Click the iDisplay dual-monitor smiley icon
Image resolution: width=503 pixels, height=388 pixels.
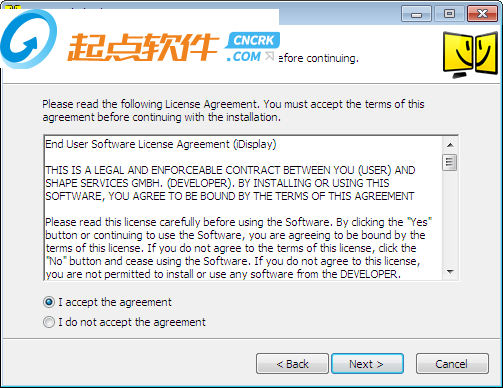[470, 55]
